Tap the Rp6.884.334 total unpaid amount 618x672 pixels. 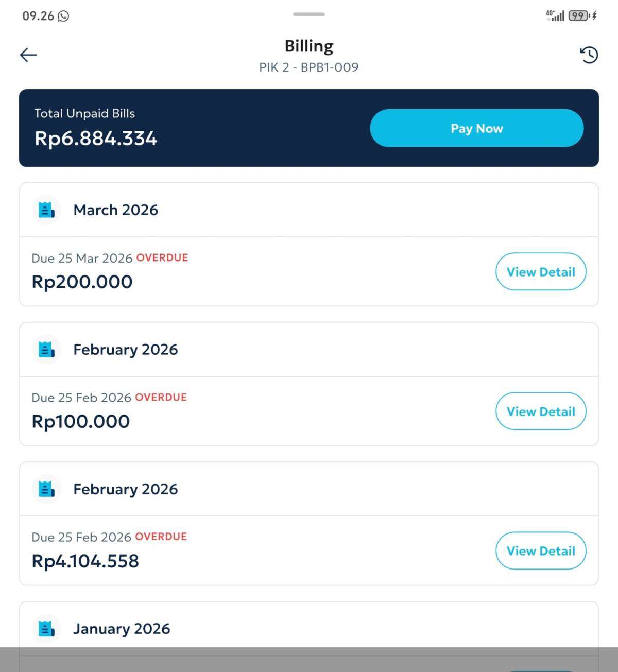click(96, 139)
